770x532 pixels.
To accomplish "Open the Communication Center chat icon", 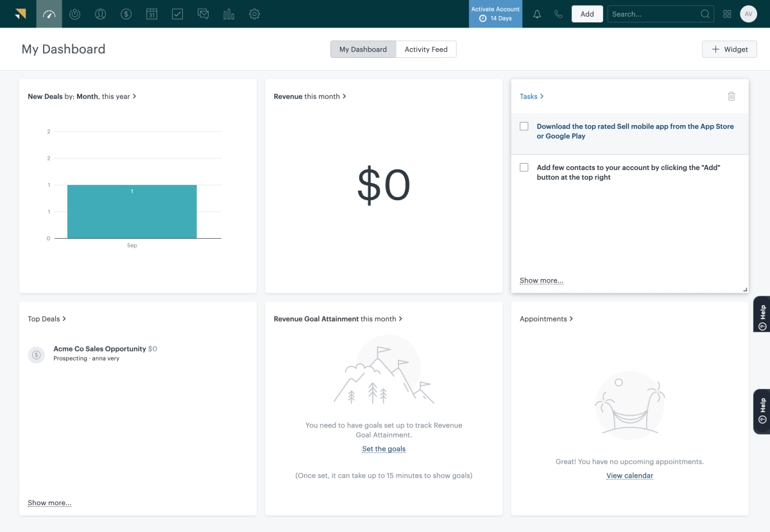I will coord(203,13).
